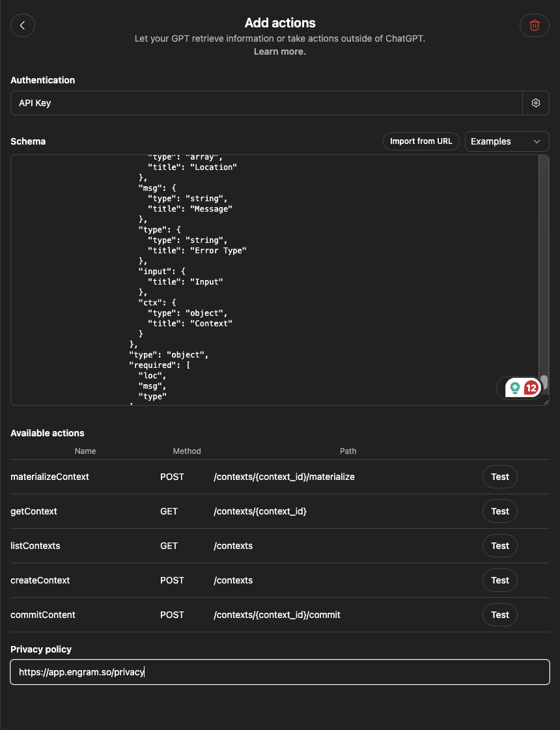Click the lightbulb suggestions badge
This screenshot has width=560, height=730.
click(514, 387)
